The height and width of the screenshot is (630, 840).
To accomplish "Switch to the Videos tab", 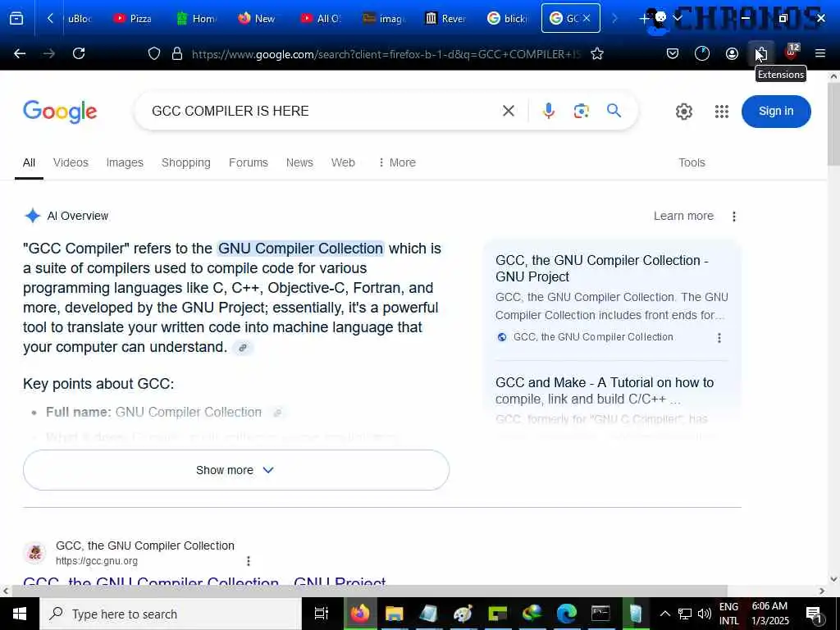I will pos(71,162).
